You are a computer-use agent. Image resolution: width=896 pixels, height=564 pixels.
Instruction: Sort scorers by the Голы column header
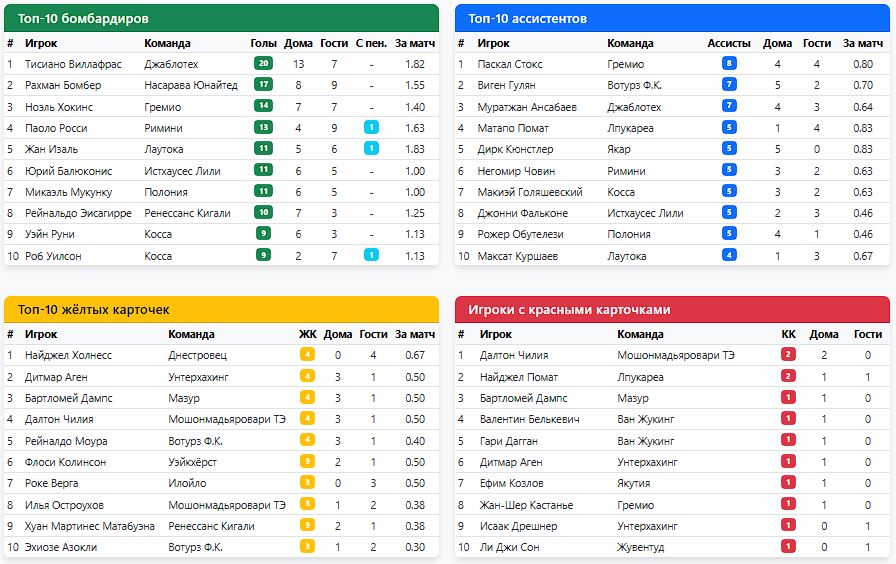pyautogui.click(x=263, y=43)
